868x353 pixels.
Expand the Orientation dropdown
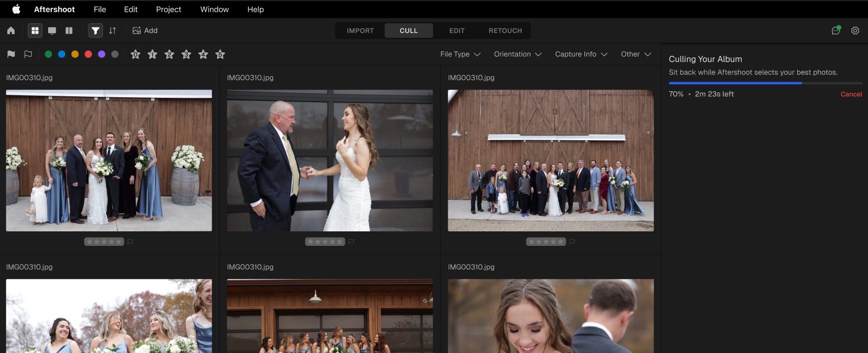[518, 54]
